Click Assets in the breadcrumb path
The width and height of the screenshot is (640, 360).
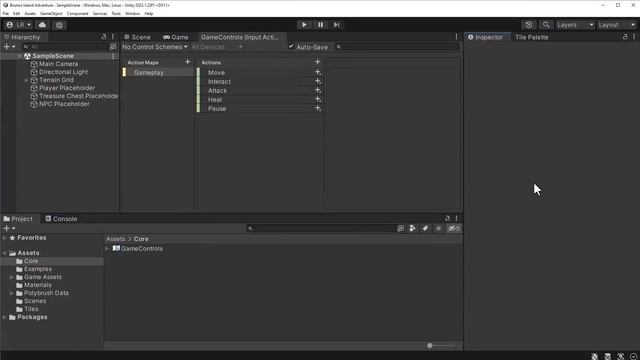116,239
